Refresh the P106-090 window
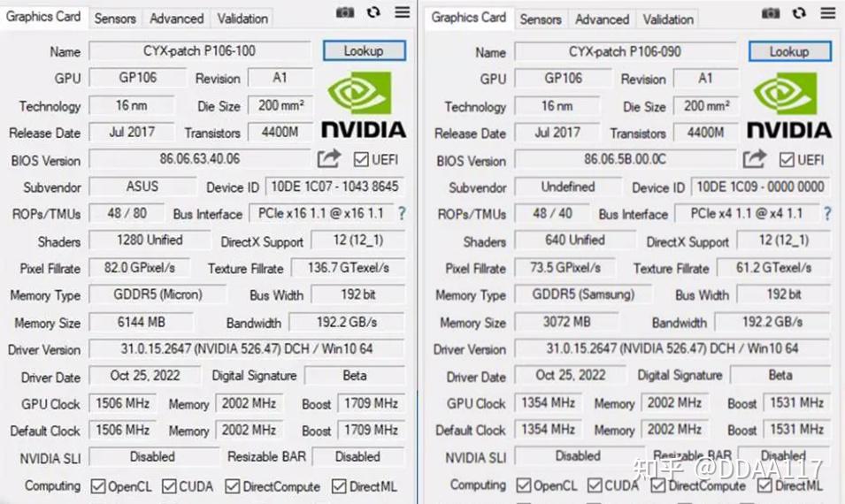 [x=799, y=13]
